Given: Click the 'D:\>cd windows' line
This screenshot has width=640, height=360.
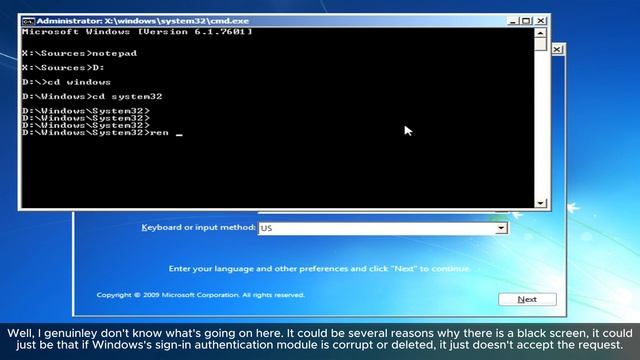Looking at the screenshot, I should click(x=67, y=82).
